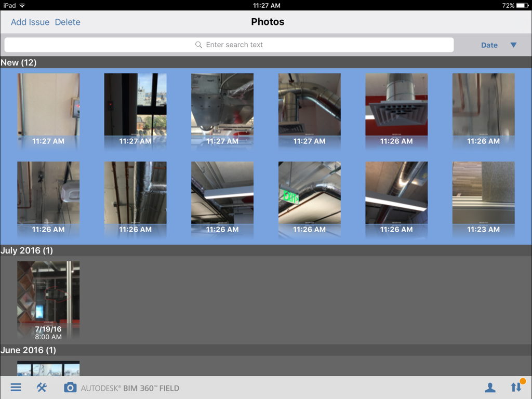Screen dimensions: 532x399
Task: Open the tools (wrench and hammer) icon
Action: pyautogui.click(x=41, y=387)
